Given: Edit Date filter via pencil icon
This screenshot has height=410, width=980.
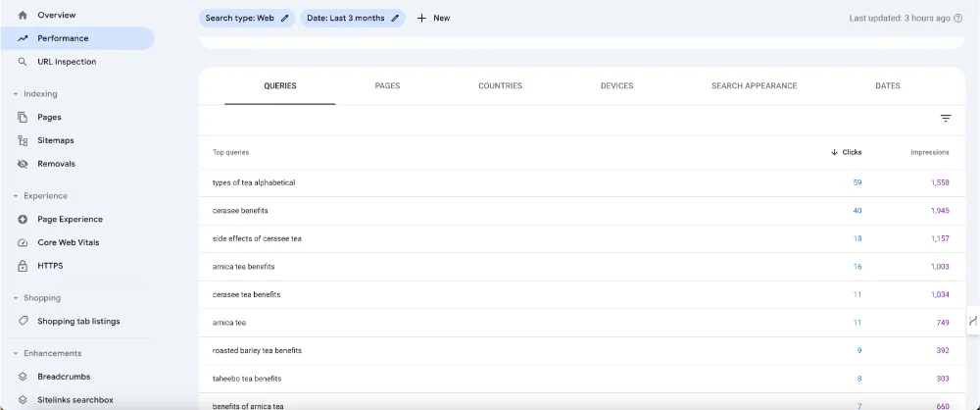Looking at the screenshot, I should click(395, 19).
